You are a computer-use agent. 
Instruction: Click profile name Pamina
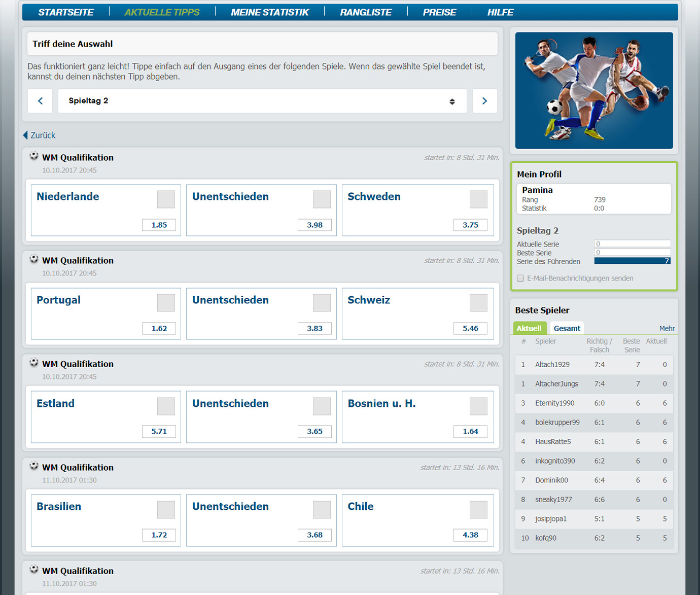coord(537,190)
